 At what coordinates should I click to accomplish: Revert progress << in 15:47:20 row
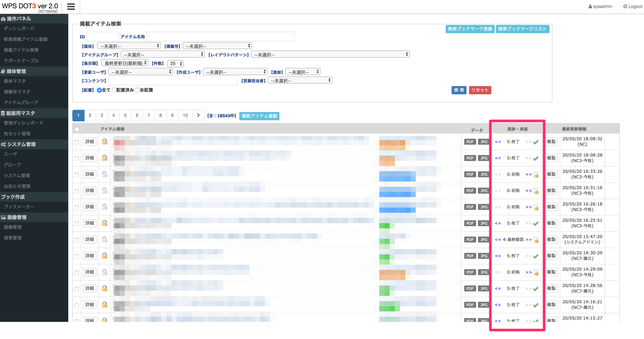[x=498, y=240]
